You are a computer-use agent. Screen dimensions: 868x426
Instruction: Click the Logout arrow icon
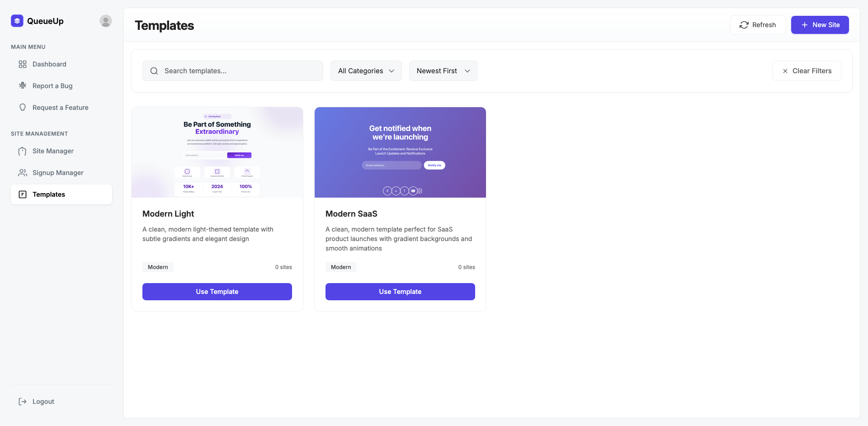[23, 402]
